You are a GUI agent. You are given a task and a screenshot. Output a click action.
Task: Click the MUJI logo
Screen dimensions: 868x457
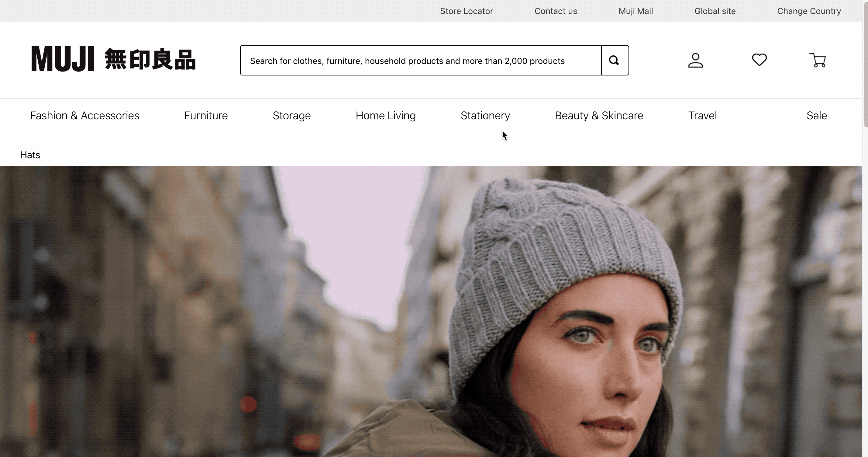point(113,59)
